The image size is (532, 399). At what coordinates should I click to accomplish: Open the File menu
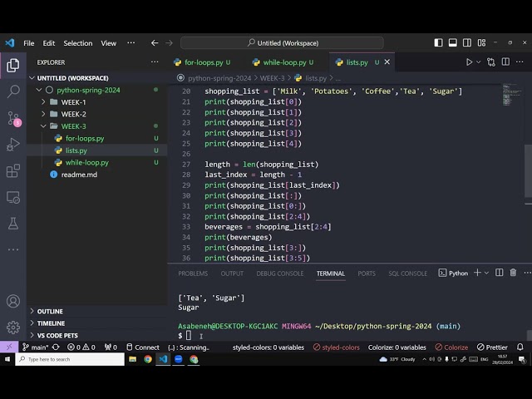pyautogui.click(x=28, y=43)
